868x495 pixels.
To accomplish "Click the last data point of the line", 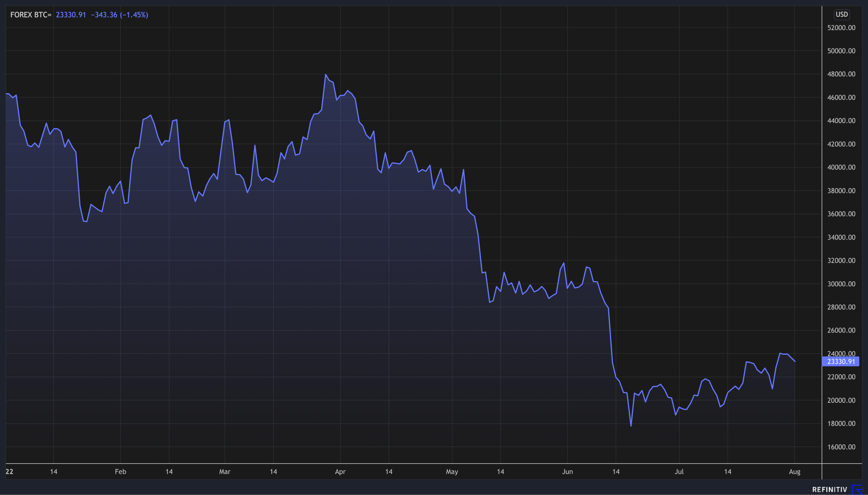I will click(794, 361).
